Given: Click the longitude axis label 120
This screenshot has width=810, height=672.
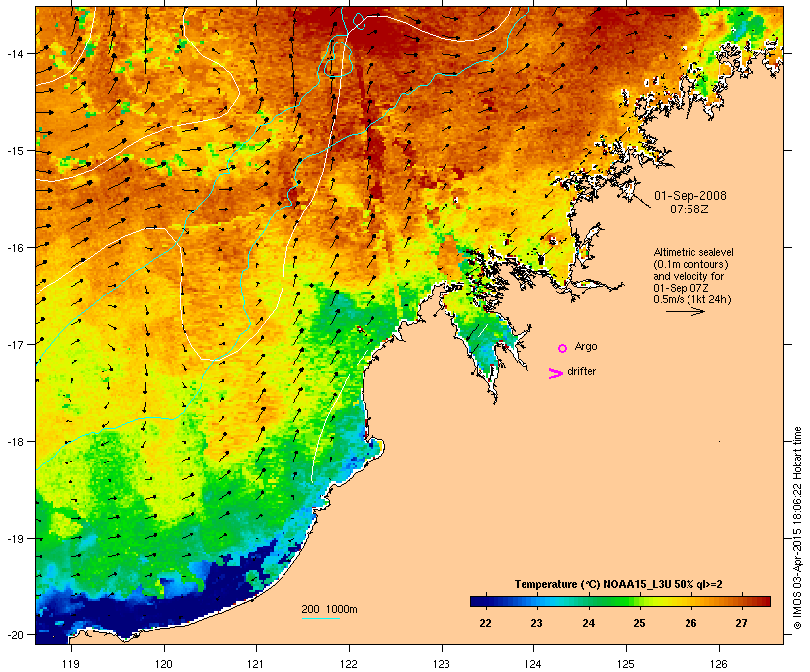Looking at the screenshot, I should 164,664.
